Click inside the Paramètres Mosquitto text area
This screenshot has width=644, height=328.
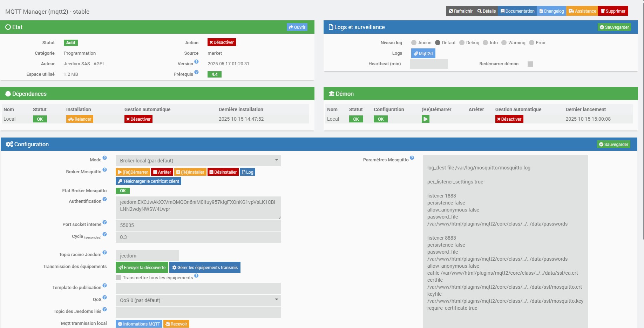pyautogui.click(x=506, y=241)
